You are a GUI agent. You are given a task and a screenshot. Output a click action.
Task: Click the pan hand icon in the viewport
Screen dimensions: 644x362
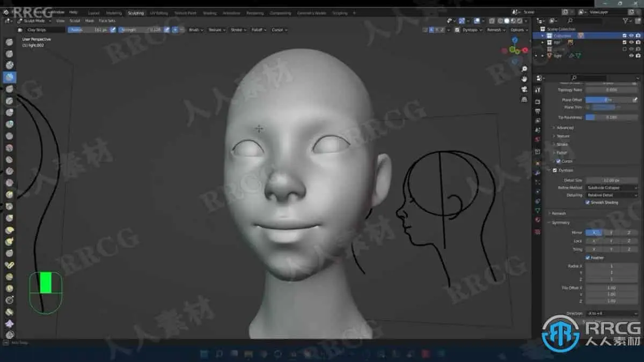(524, 79)
